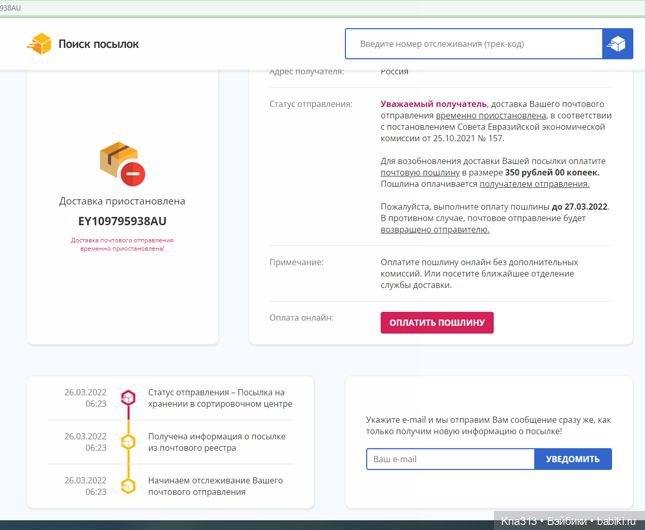Click the sorting center storage status entry
This screenshot has width=645, height=530.
(x=220, y=398)
